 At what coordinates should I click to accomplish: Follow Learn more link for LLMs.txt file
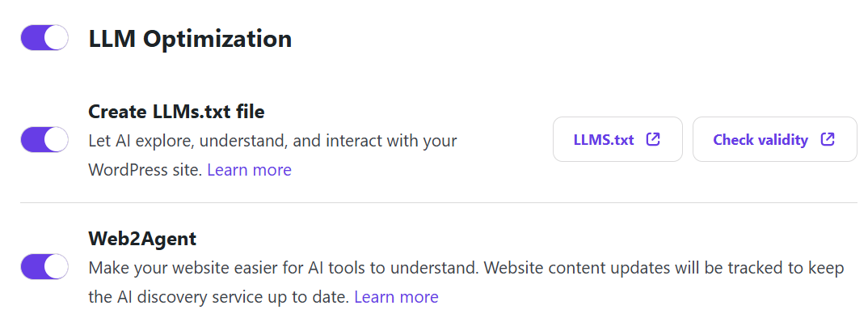249,170
